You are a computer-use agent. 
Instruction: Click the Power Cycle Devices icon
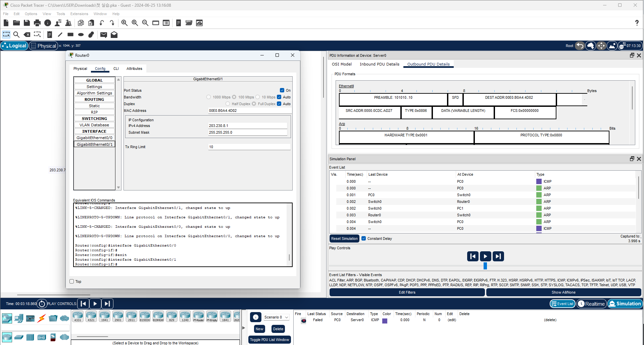tap(42, 304)
